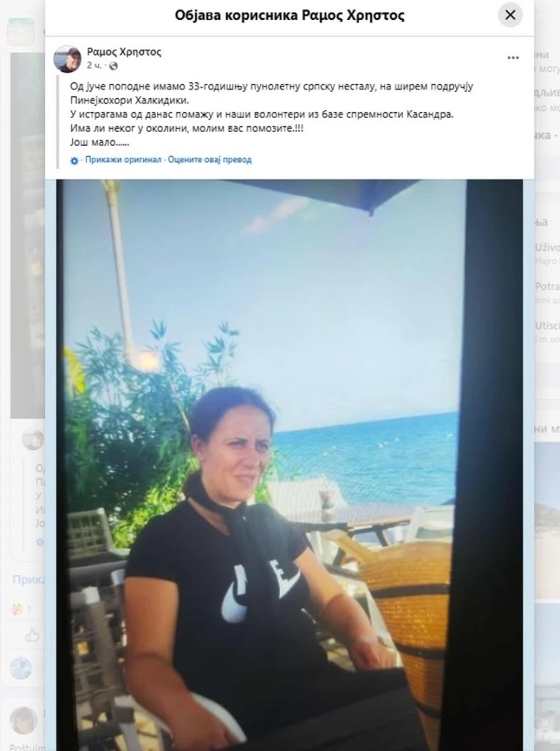This screenshot has width=560, height=751.
Task: Click the public globe audience icon
Action: 114,65
